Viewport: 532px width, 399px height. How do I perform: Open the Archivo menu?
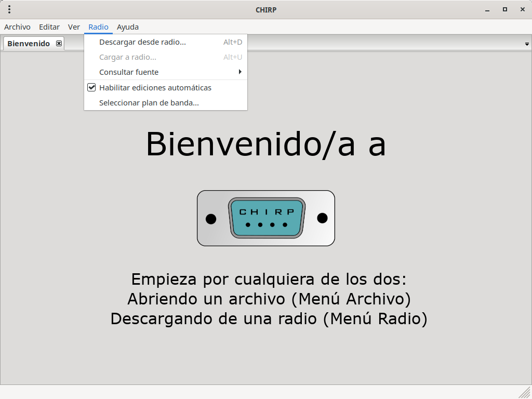pos(17,27)
